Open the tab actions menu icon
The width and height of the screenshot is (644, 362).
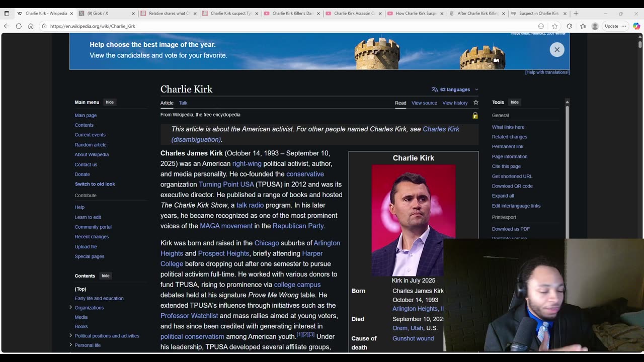[x=7, y=14]
